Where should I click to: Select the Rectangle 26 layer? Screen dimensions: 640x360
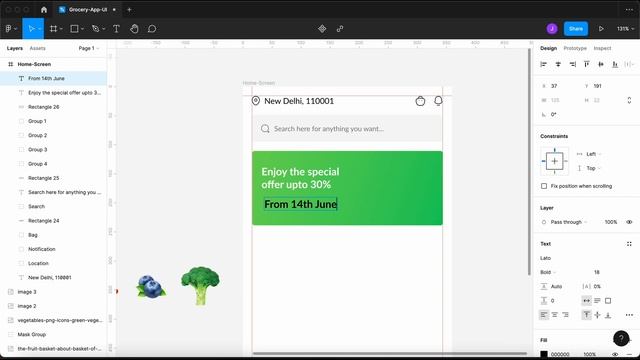click(53, 107)
